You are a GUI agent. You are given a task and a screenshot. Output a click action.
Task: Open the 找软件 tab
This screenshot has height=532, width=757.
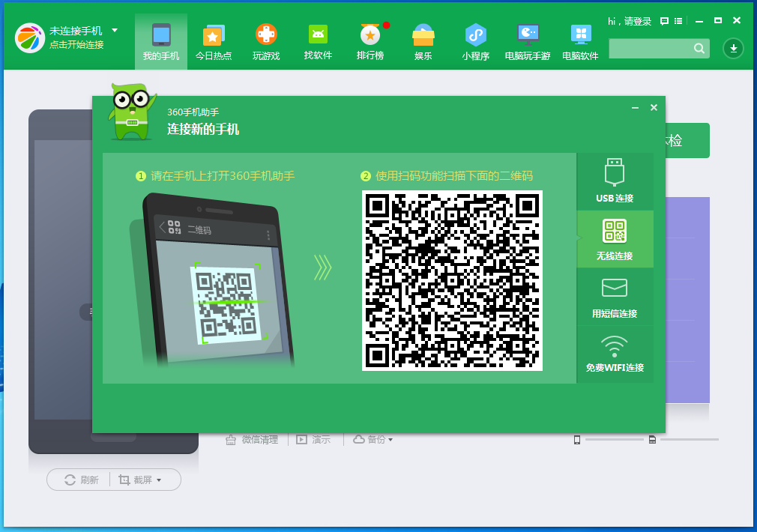318,42
